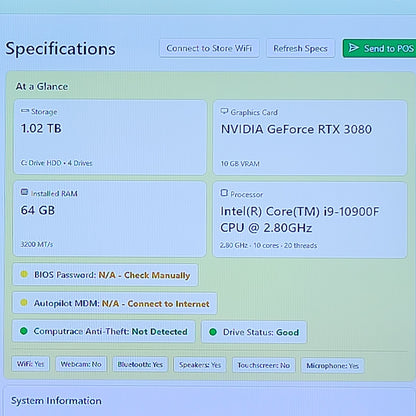This screenshot has width=416, height=416.
Task: Click the Connect to Store WiFi button
Action: click(x=209, y=48)
